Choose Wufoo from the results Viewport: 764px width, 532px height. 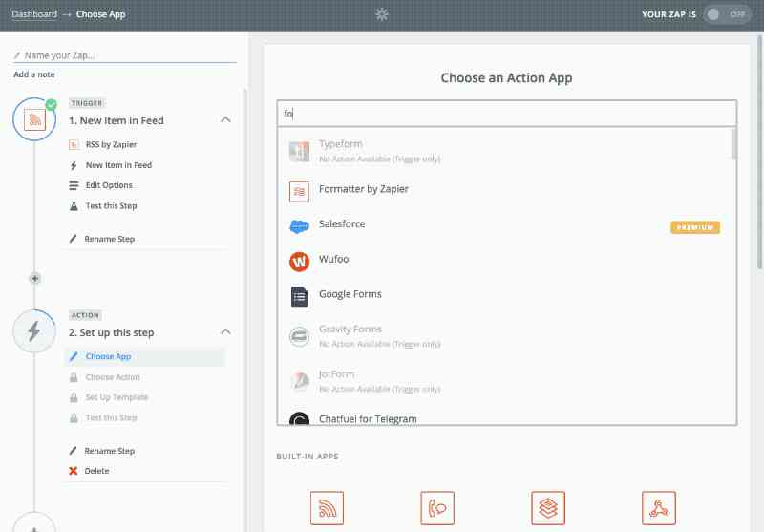pyautogui.click(x=507, y=261)
